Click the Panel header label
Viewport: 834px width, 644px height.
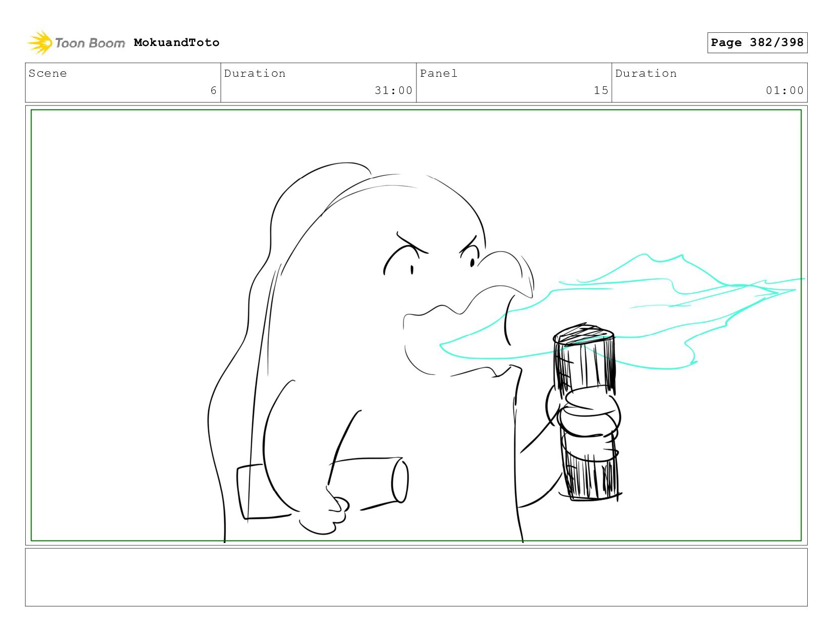pyautogui.click(x=438, y=73)
